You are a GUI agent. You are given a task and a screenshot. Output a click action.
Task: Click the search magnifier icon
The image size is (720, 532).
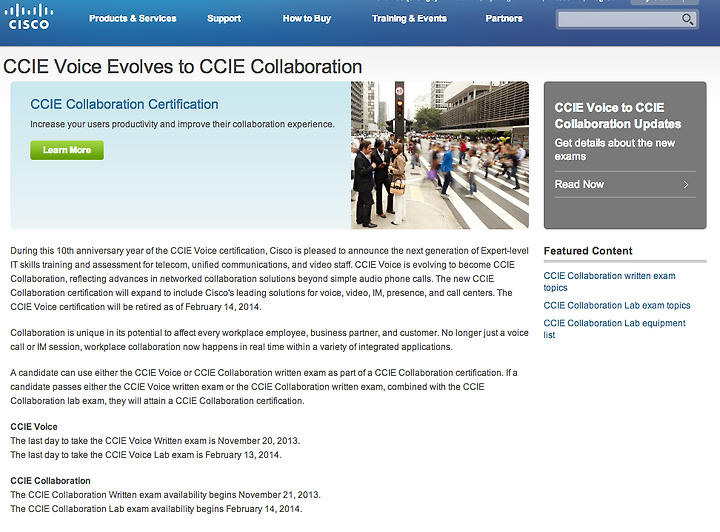687,19
